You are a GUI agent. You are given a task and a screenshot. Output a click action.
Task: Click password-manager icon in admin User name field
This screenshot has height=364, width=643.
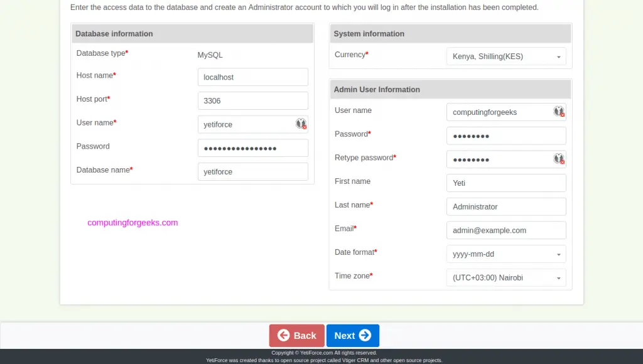pos(559,112)
